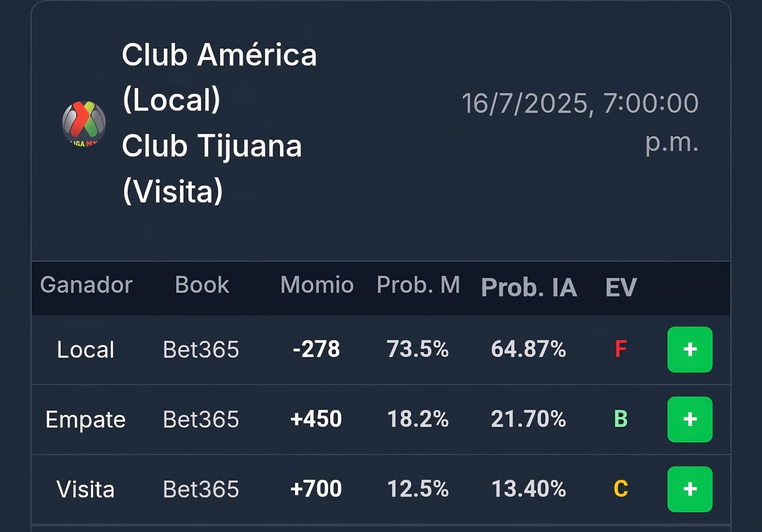Sort by the Prob. IA column header
The width and height of the screenshot is (762, 532).
pyautogui.click(x=529, y=287)
